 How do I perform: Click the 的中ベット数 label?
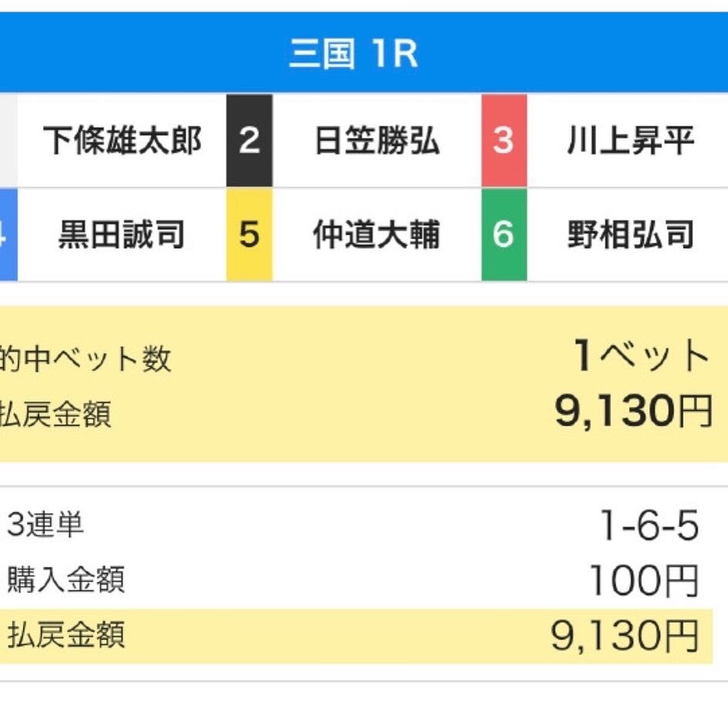click(x=85, y=359)
